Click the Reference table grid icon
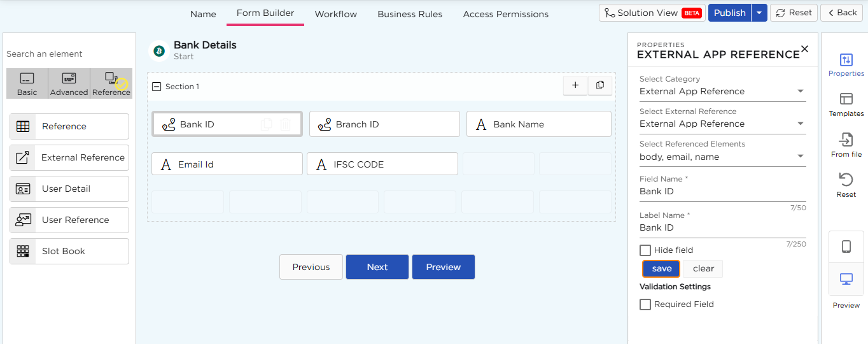This screenshot has height=344, width=868. point(23,126)
